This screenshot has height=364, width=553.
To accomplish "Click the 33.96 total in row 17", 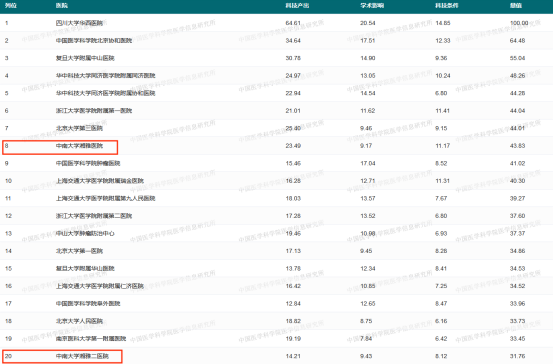I will click(x=517, y=303).
